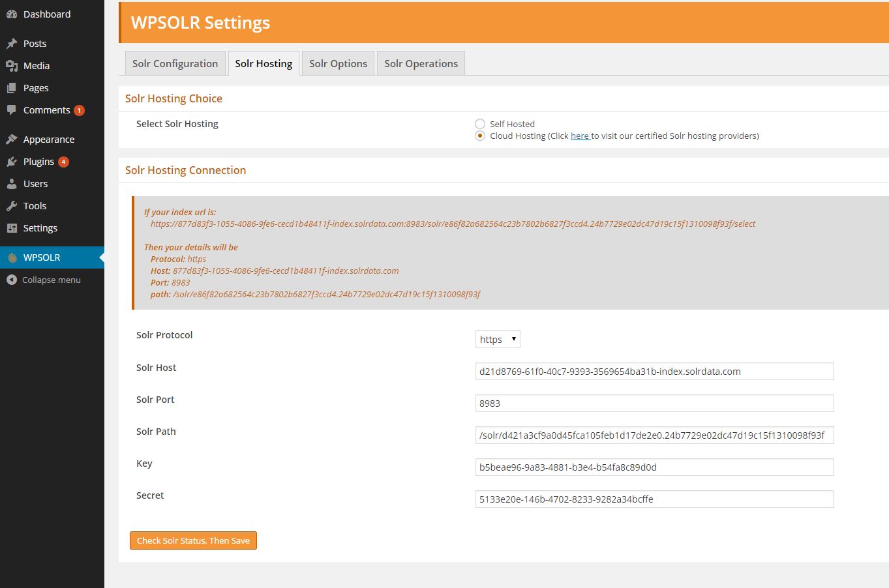Screen dimensions: 889x588
Task: Select the Self Hosted radio option
Action: pos(480,124)
